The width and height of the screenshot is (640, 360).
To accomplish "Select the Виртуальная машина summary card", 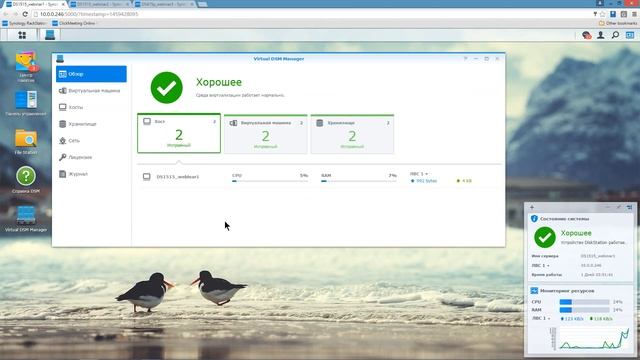I will (x=266, y=134).
